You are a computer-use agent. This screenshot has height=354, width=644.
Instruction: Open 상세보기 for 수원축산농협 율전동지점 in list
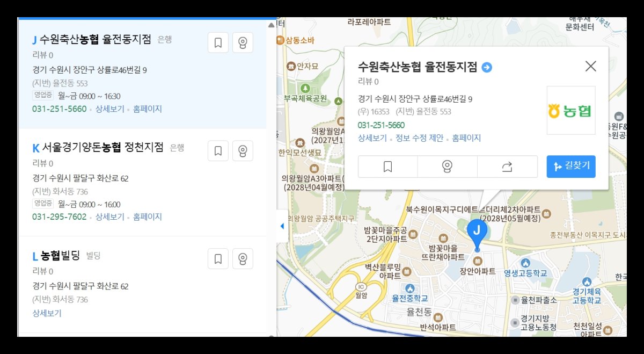(110, 109)
